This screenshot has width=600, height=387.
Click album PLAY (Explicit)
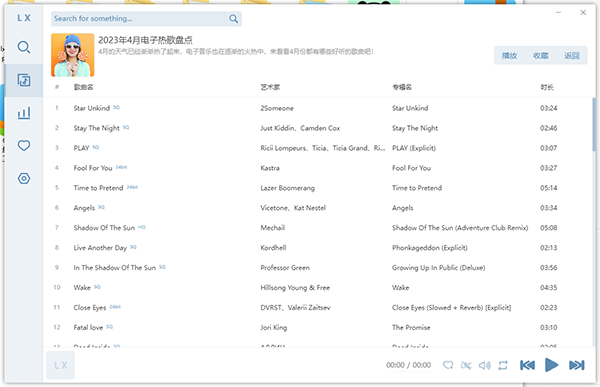coord(414,148)
